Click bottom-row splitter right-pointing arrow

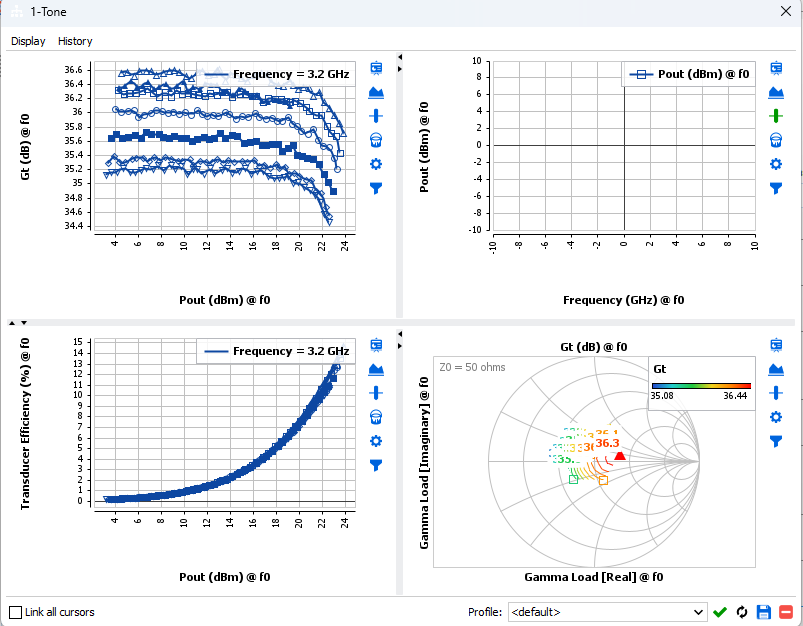pos(400,346)
